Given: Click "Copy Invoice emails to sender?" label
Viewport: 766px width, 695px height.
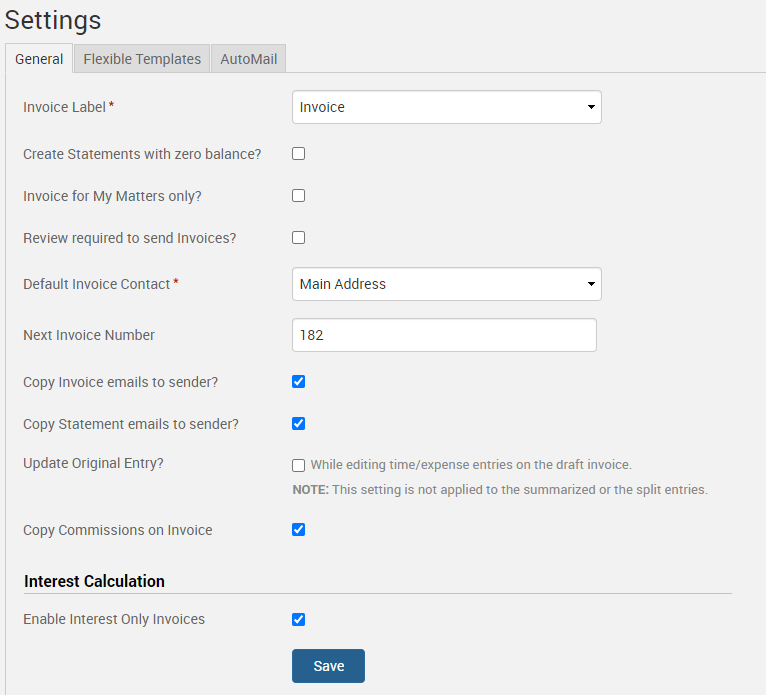Looking at the screenshot, I should point(121,382).
